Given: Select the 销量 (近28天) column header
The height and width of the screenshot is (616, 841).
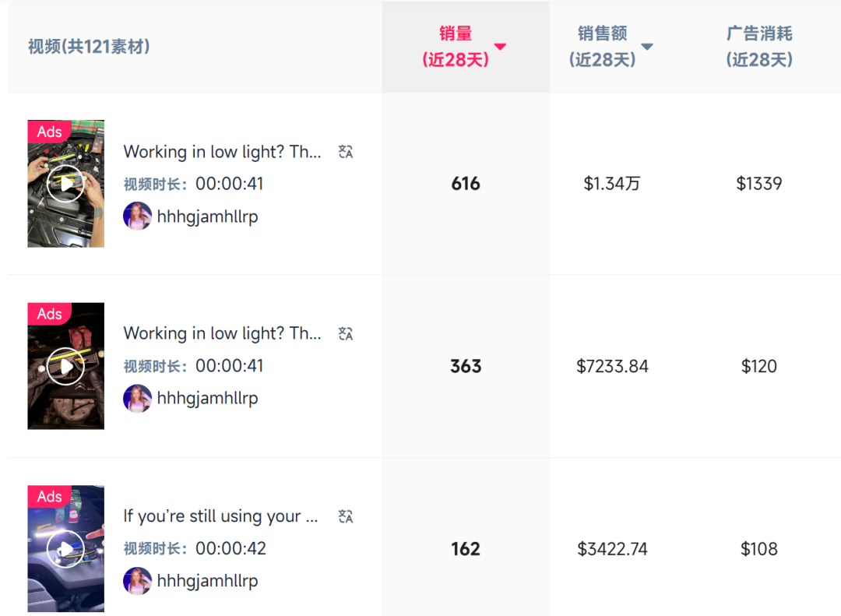Looking at the screenshot, I should (x=456, y=46).
